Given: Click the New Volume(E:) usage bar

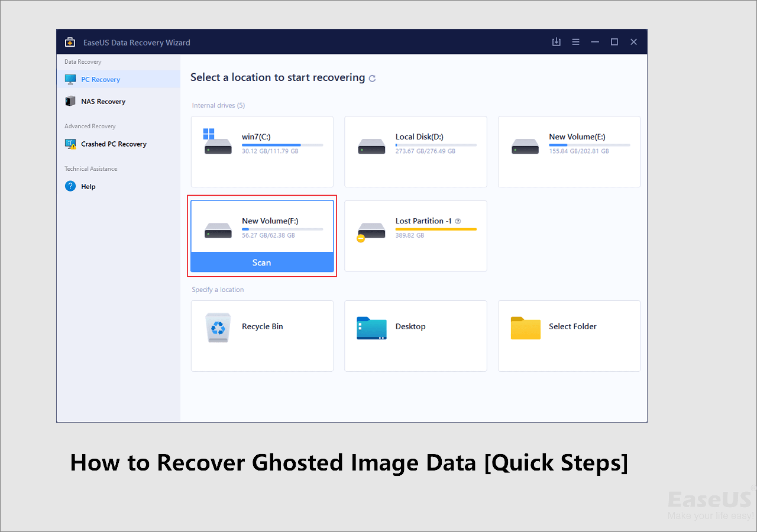Looking at the screenshot, I should (590, 145).
